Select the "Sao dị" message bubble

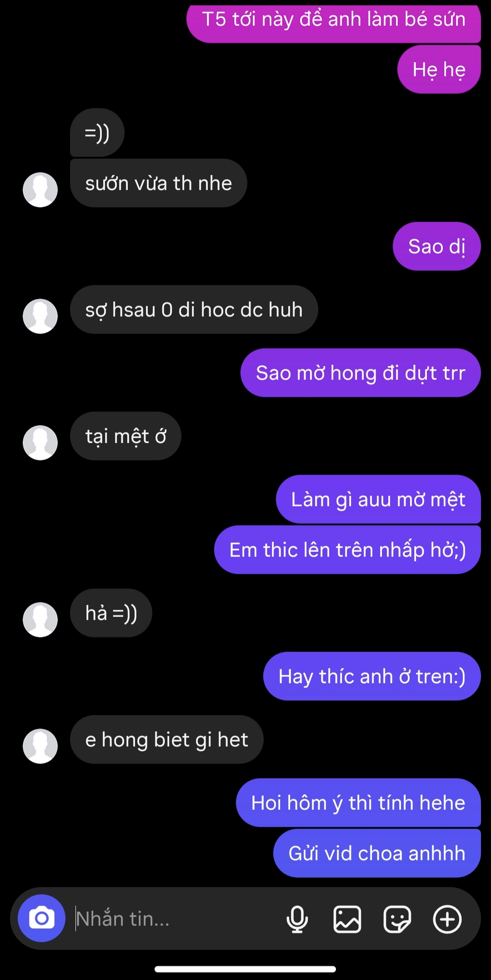[436, 246]
